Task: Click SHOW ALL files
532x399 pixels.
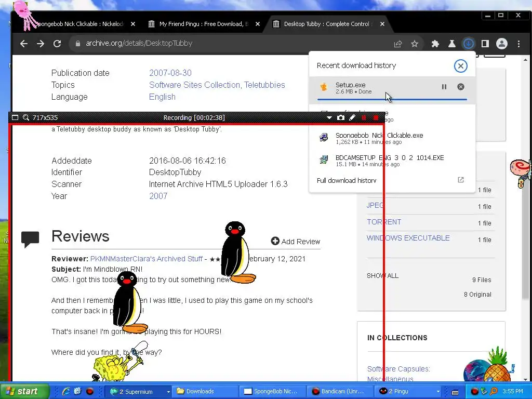Action: click(x=383, y=276)
